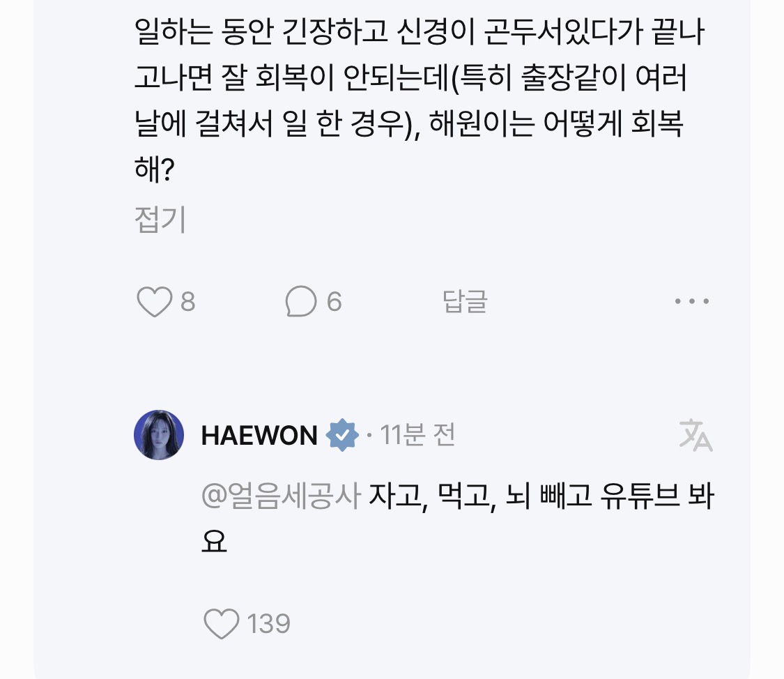The height and width of the screenshot is (679, 784).
Task: Click the 8 likes count number
Action: [x=187, y=301]
